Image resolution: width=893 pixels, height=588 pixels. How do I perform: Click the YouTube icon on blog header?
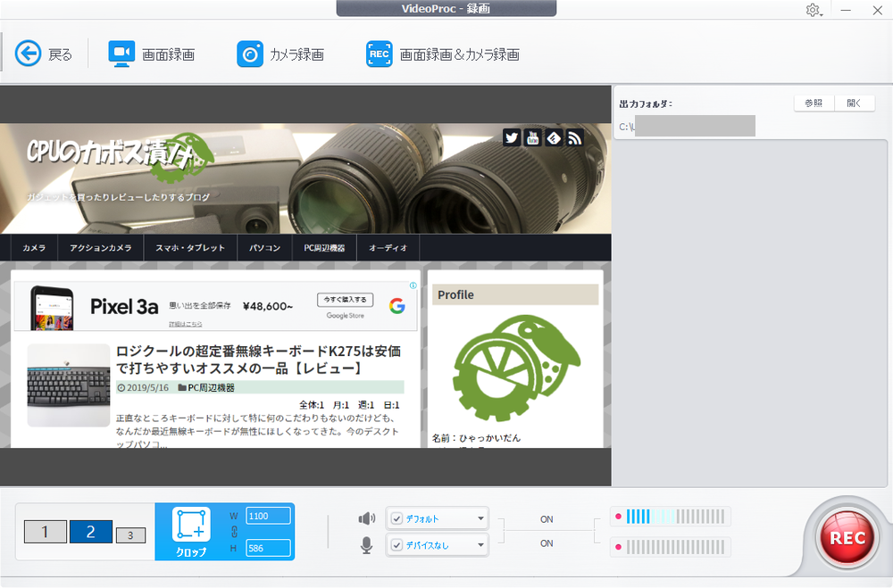tap(532, 137)
